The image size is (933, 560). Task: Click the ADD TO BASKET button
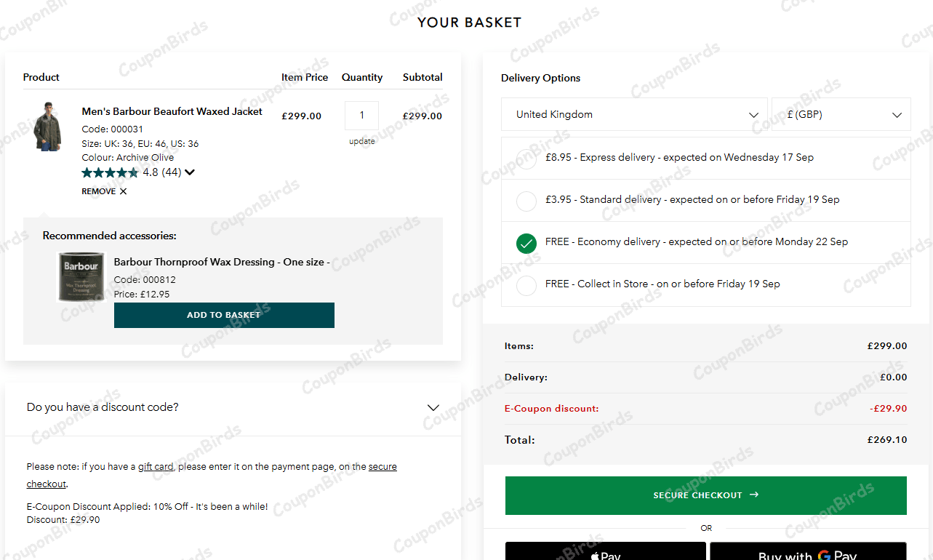pyautogui.click(x=224, y=315)
